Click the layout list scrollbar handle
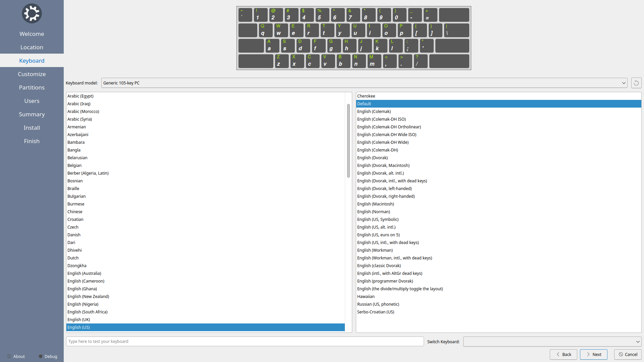This screenshot has height=362, width=644. pyautogui.click(x=348, y=141)
